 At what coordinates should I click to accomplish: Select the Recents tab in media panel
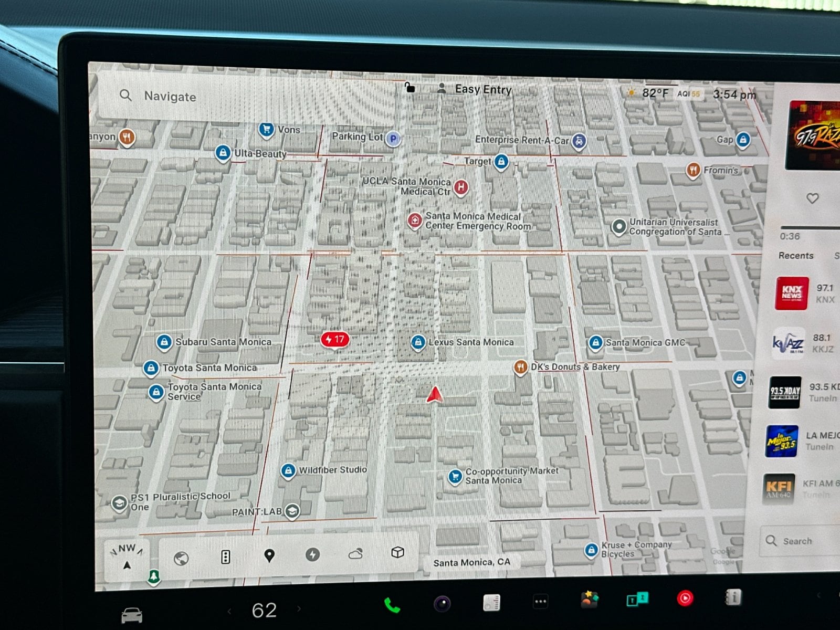(795, 256)
